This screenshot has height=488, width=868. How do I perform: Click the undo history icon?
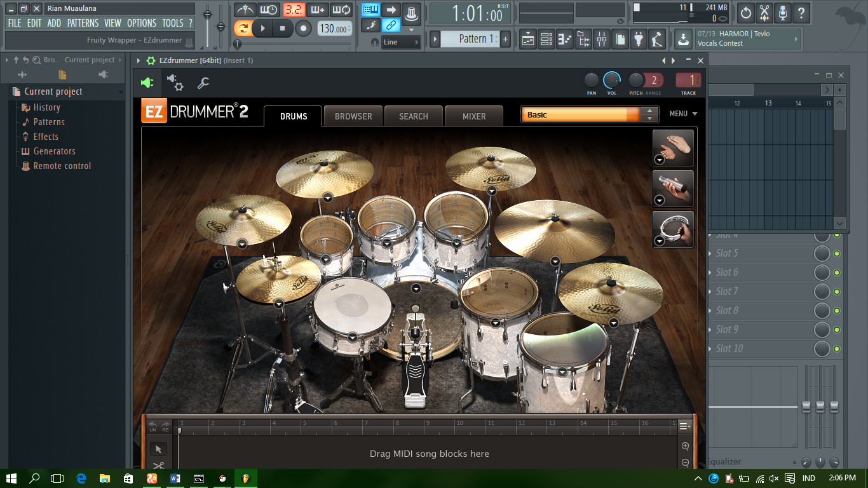pos(746,13)
